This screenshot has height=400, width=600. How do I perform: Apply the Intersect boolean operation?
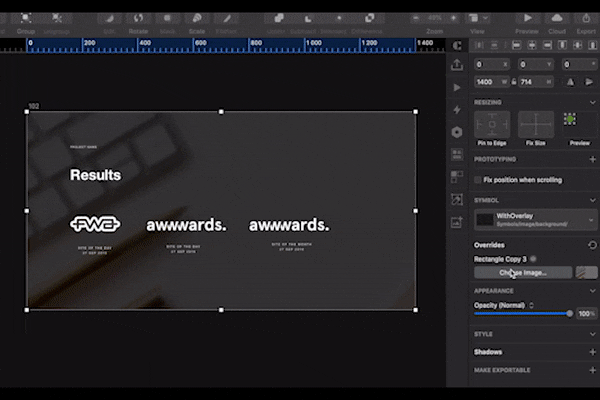pyautogui.click(x=339, y=18)
